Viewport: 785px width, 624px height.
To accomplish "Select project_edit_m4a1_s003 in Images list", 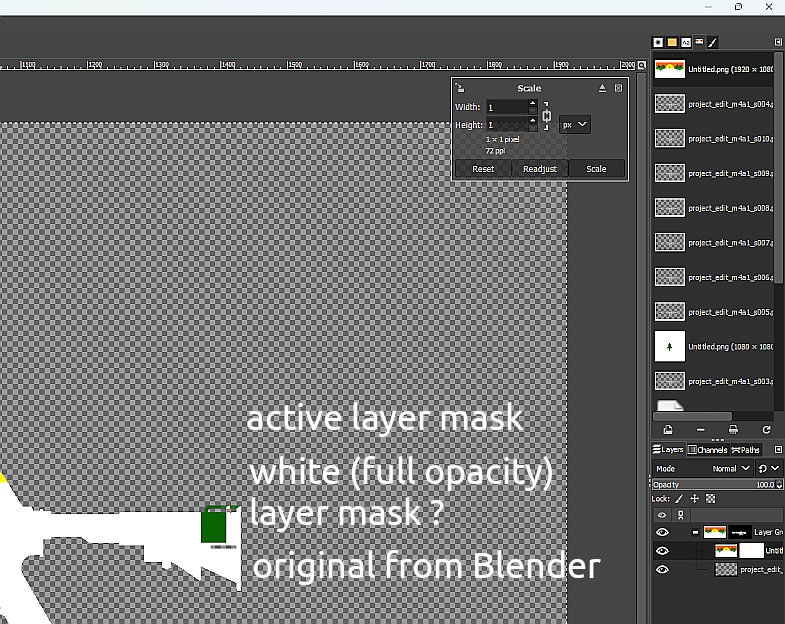I will pos(713,382).
